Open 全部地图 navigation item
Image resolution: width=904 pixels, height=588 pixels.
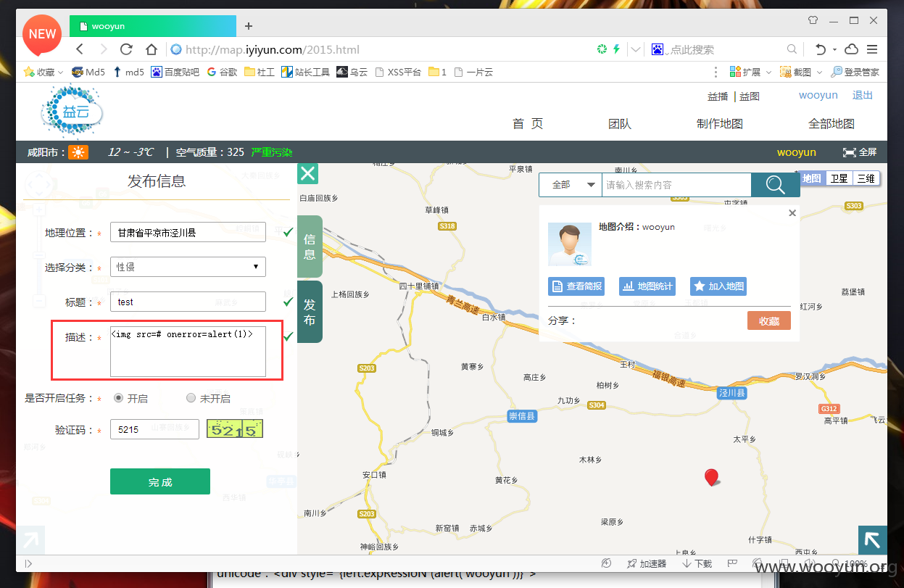(x=832, y=124)
